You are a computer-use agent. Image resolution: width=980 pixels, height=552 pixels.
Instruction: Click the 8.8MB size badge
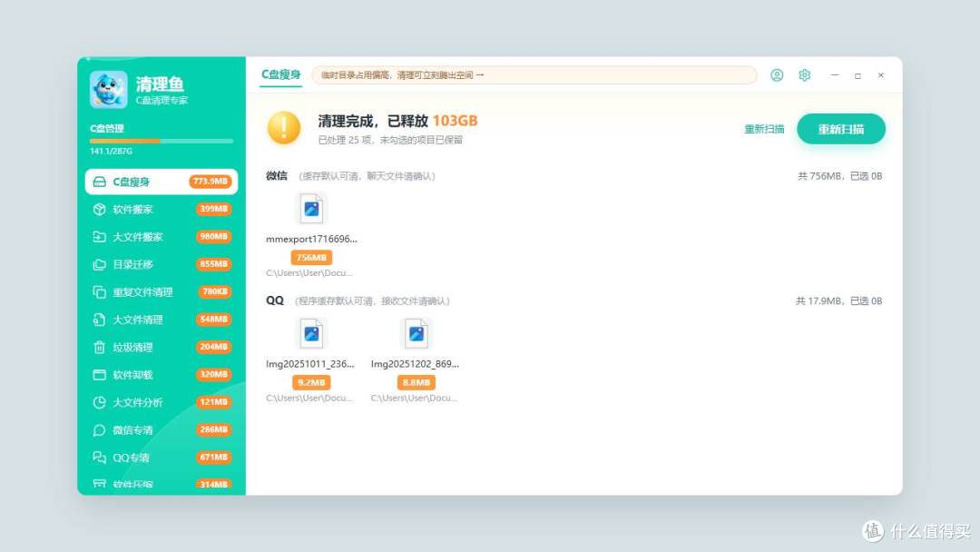point(416,382)
